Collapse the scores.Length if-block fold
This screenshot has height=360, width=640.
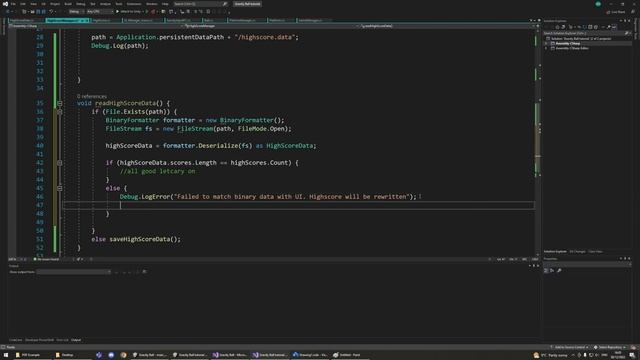(60, 162)
